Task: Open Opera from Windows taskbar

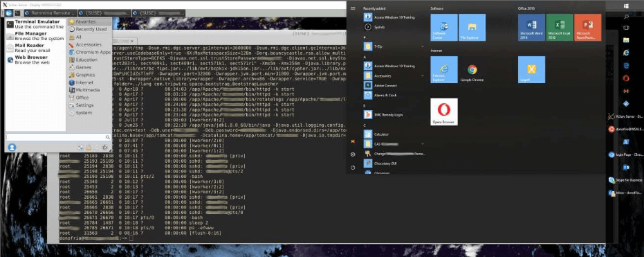Action: pyautogui.click(x=626, y=78)
